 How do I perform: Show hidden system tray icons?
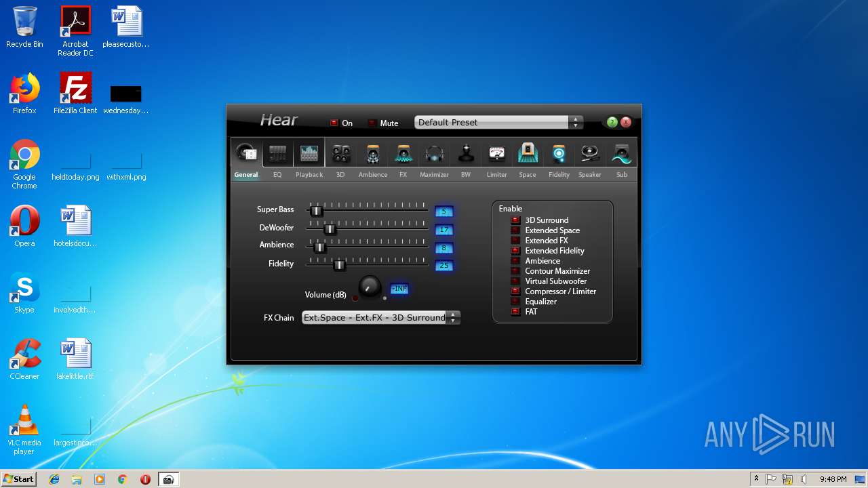[756, 479]
